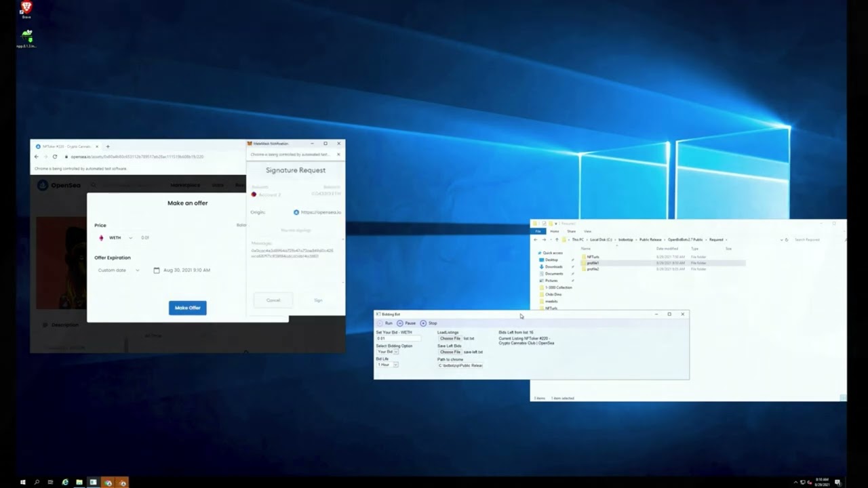Edit the Set Your Bid WETH field
The image size is (868, 488).
click(x=398, y=338)
